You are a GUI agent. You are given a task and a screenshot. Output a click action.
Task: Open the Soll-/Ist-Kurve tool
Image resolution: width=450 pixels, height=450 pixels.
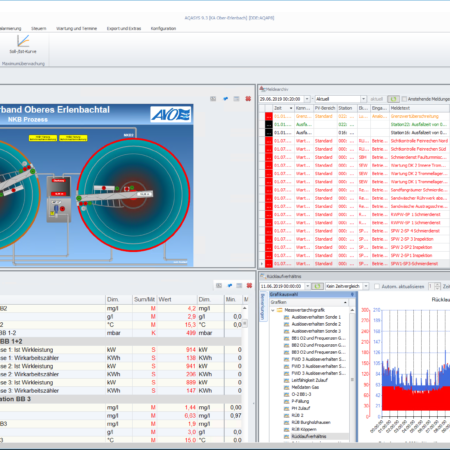tap(23, 44)
